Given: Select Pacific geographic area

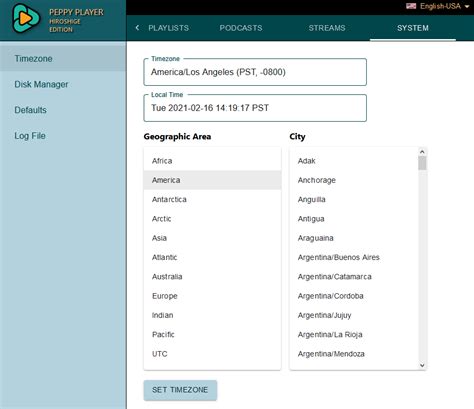Looking at the screenshot, I should pyautogui.click(x=212, y=335).
